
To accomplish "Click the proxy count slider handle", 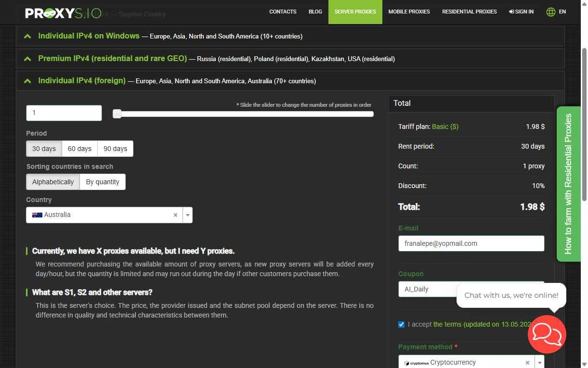I will pos(117,114).
